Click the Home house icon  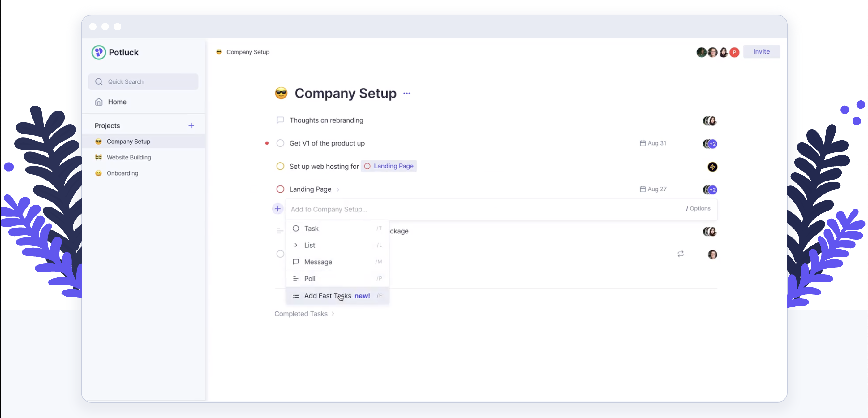coord(99,102)
